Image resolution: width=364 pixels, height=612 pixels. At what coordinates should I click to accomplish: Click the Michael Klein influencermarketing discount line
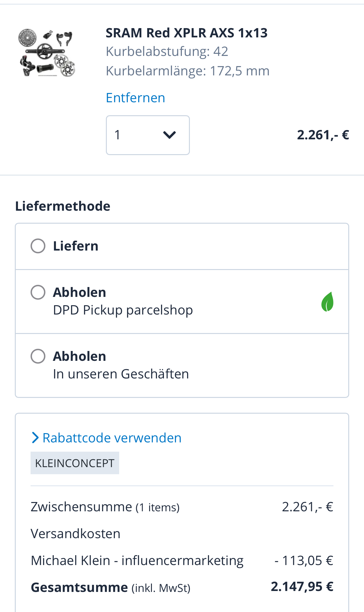[x=137, y=560]
